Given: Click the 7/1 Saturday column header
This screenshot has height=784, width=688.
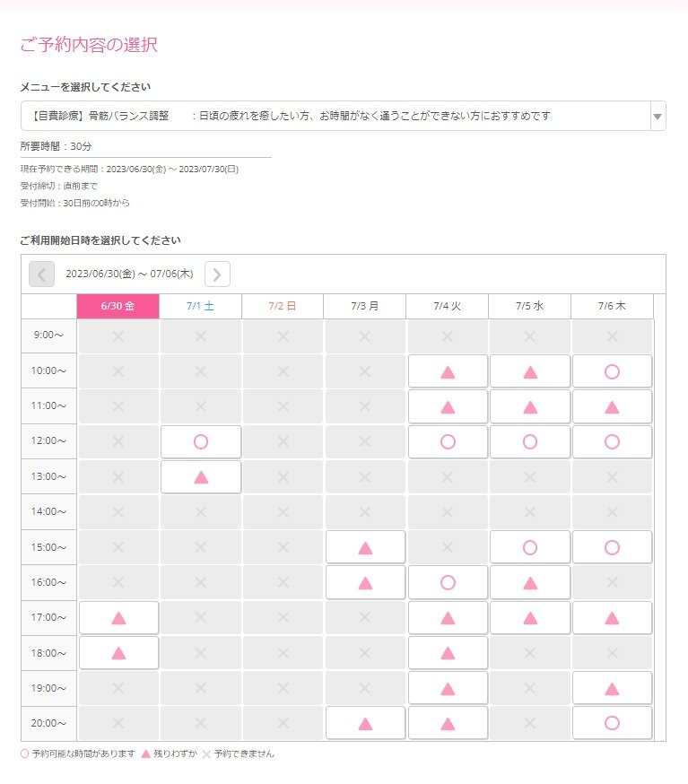Looking at the screenshot, I should [200, 306].
